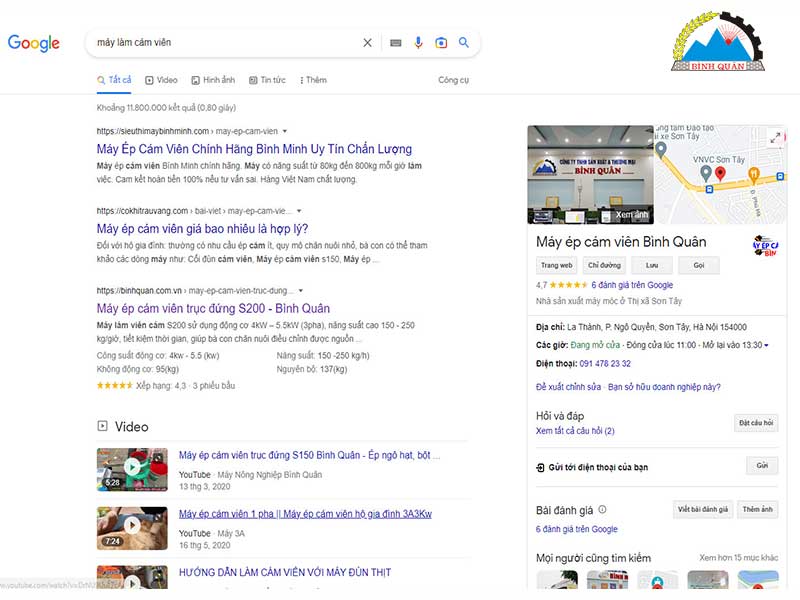Image resolution: width=800 pixels, height=600 pixels.
Task: Open video link Máy ép cám viên trục đứng S150
Action: click(x=309, y=455)
